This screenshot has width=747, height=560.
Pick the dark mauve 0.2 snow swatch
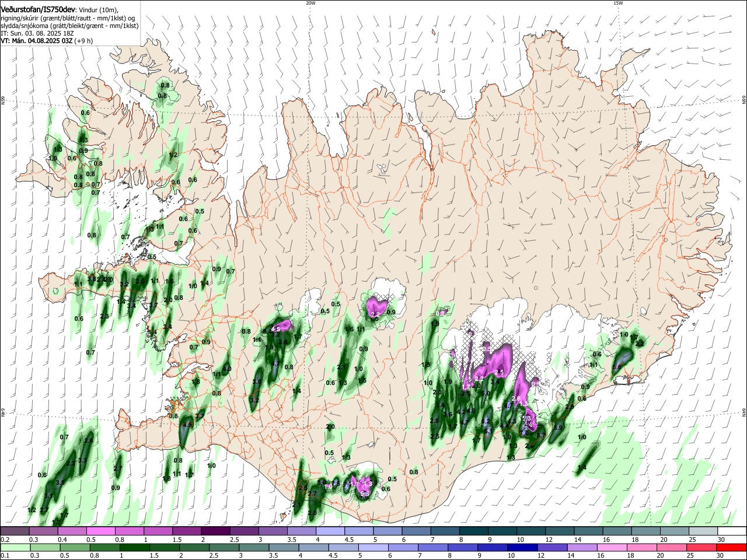tap(15, 531)
